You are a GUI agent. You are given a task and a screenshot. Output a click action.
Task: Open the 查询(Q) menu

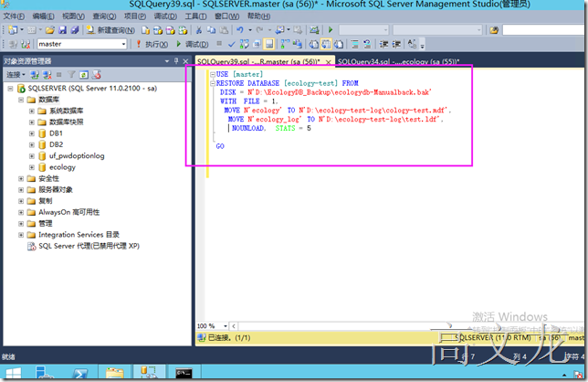[x=105, y=16]
